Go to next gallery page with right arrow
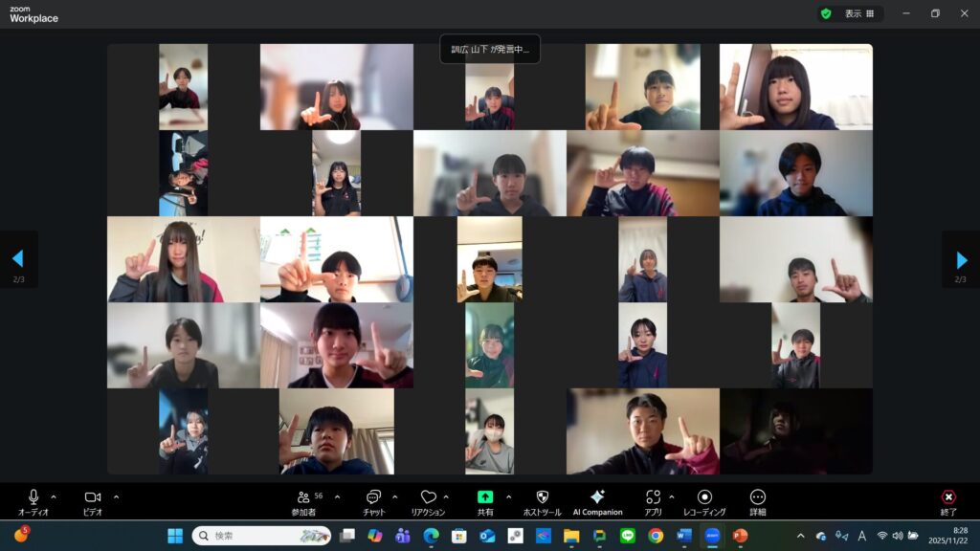This screenshot has width=980, height=551. pos(961,259)
